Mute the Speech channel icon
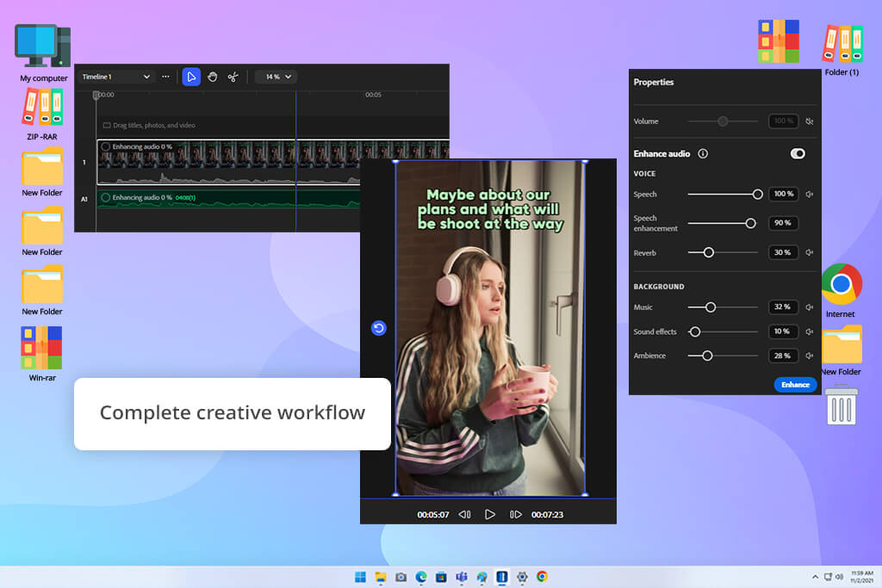Viewport: 882px width, 588px height. coord(810,194)
